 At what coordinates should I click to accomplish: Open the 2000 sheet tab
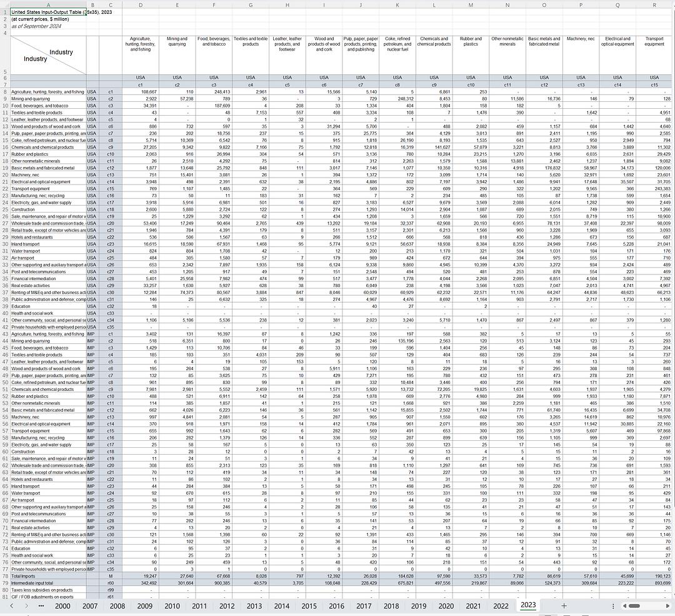point(62,606)
